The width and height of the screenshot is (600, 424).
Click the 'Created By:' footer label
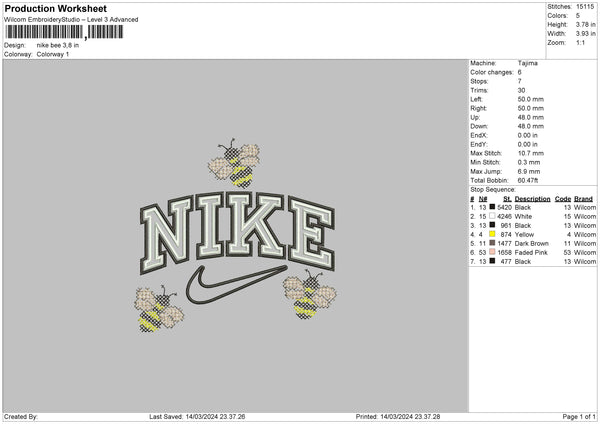click(x=21, y=416)
